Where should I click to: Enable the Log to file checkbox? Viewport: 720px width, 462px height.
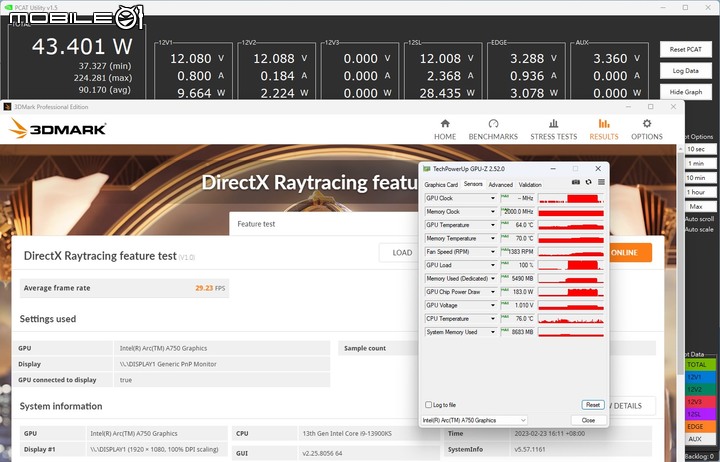point(428,405)
